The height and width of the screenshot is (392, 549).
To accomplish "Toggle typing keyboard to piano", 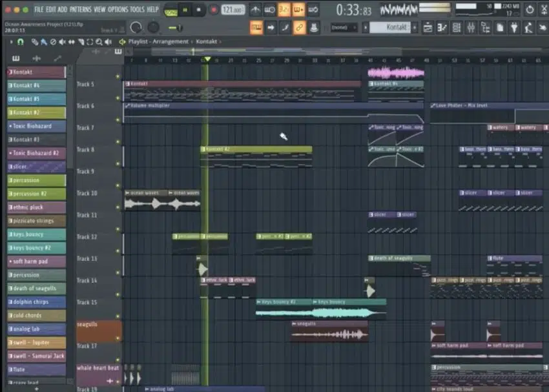I will coord(256,27).
